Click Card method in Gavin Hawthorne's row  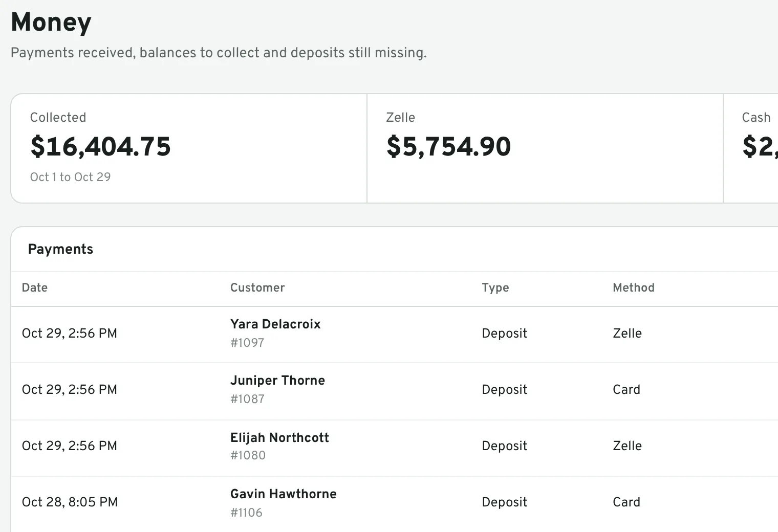point(626,502)
